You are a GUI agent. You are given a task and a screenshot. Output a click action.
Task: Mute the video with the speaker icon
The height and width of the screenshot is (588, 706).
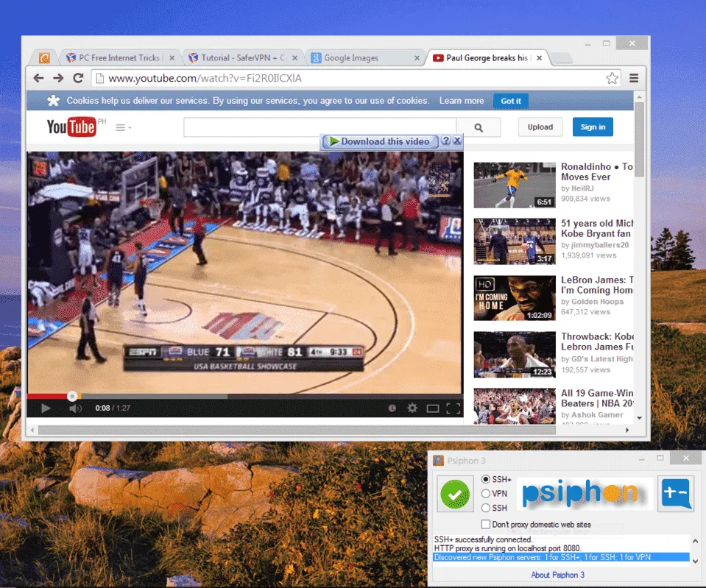coord(75,408)
